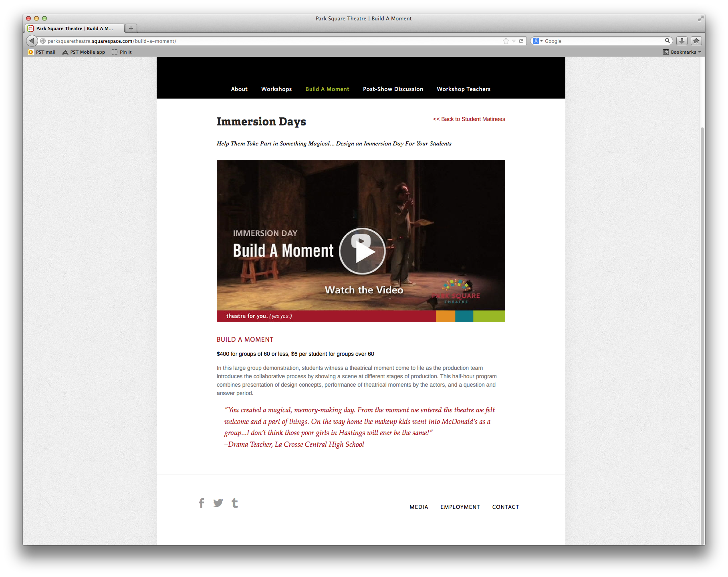
Task: Bookmark this page with the star icon
Action: click(506, 41)
